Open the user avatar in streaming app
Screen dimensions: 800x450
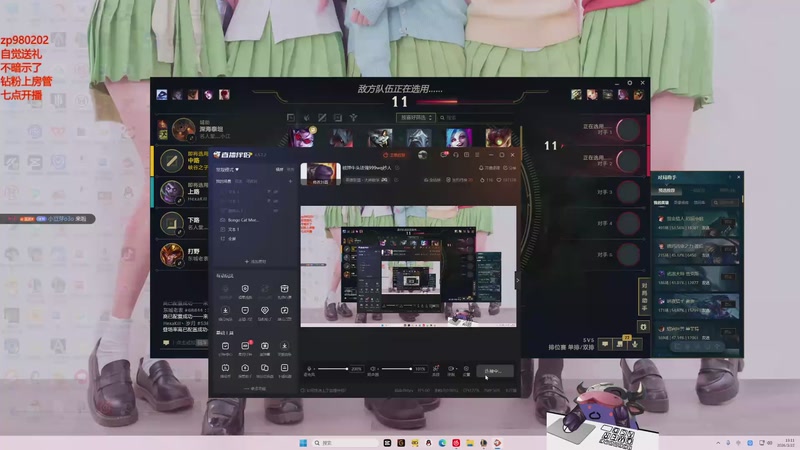[x=422, y=155]
